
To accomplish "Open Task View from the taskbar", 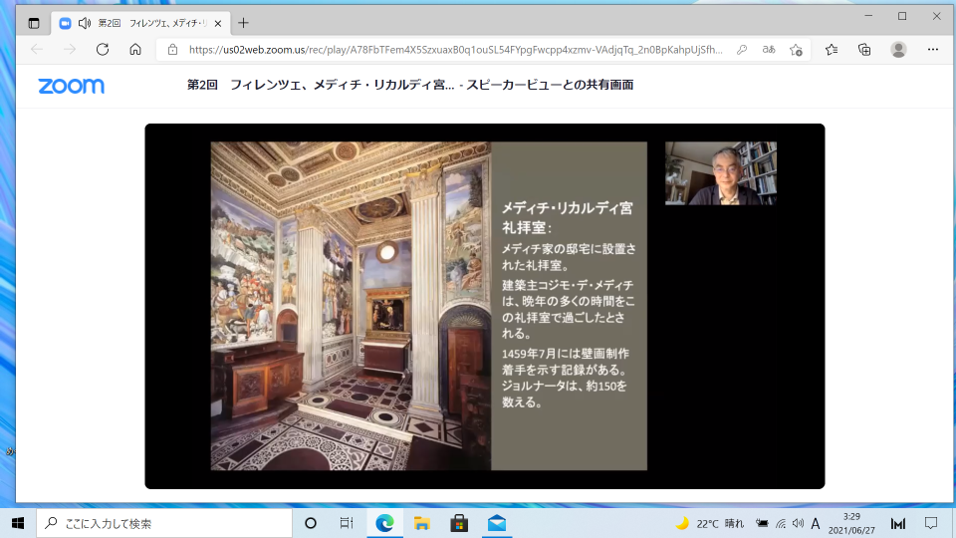I will (x=346, y=523).
